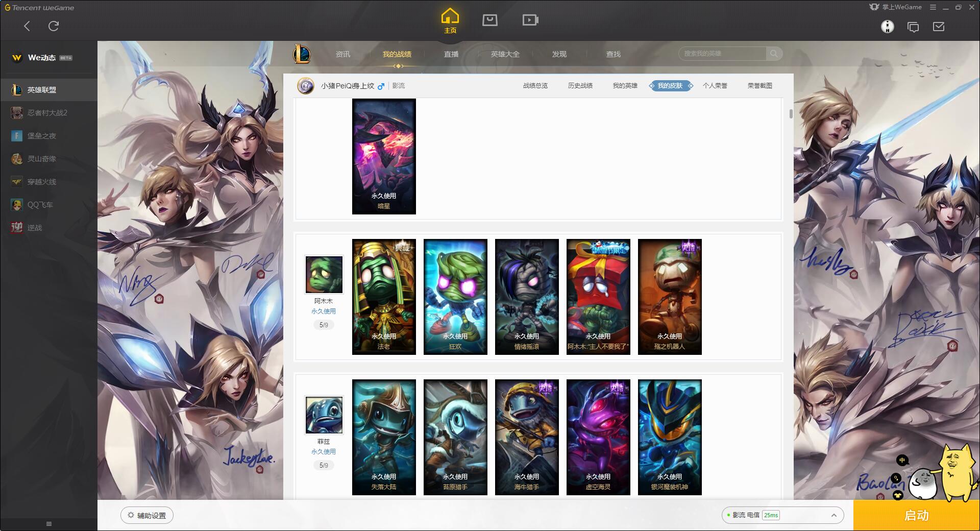Open the 个人荣誉 sub-tab

click(x=715, y=86)
